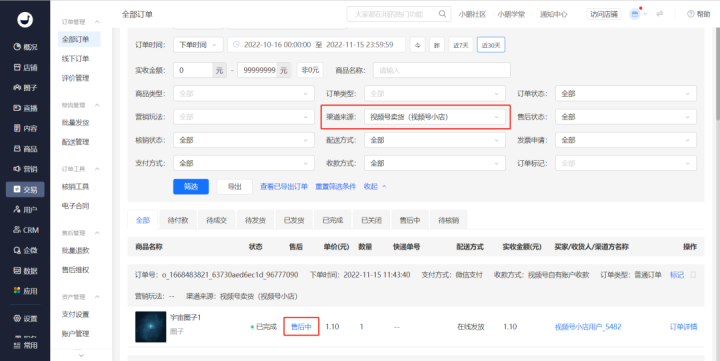The image size is (720, 361).
Task: Open 用户 in the left sidebar
Action: click(x=25, y=209)
